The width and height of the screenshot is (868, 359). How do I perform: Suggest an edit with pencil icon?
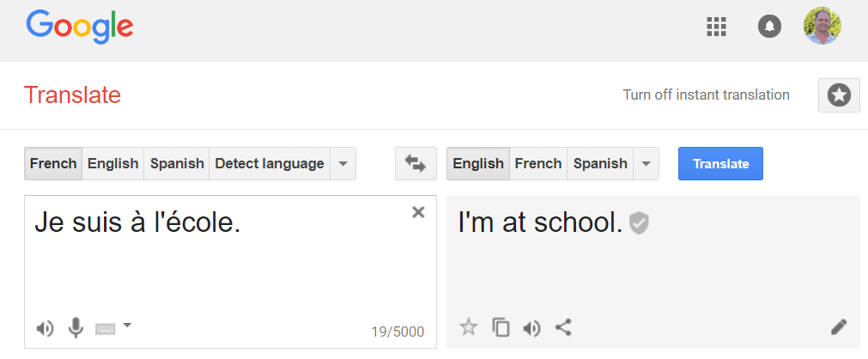click(x=839, y=327)
